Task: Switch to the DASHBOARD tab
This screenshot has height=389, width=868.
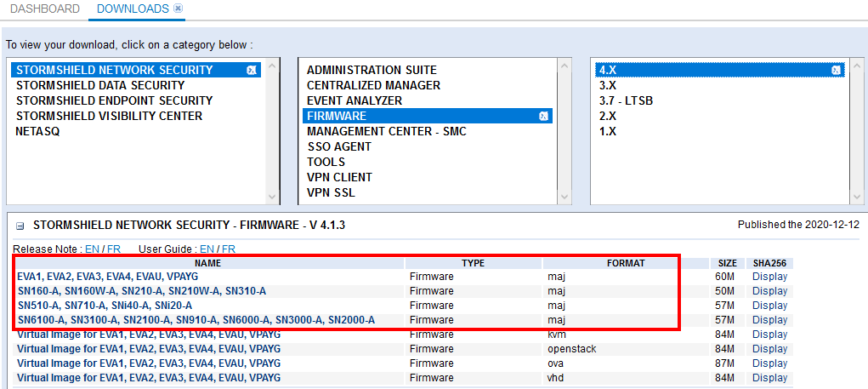Action: click(x=44, y=9)
